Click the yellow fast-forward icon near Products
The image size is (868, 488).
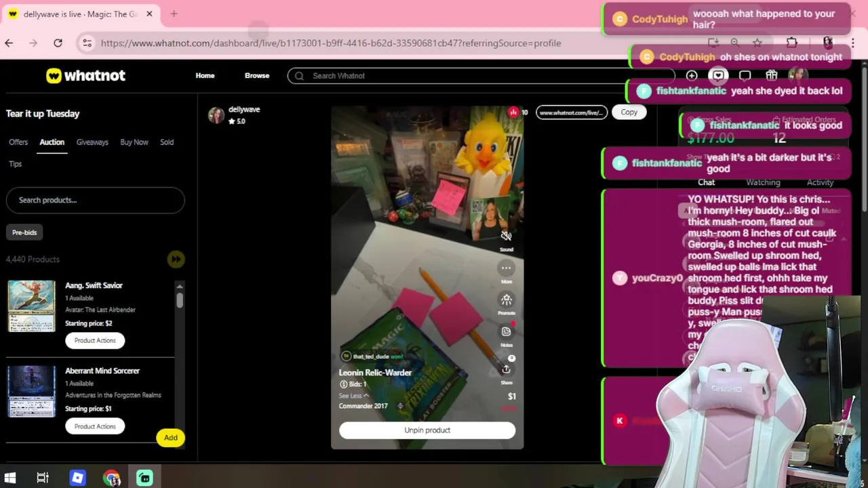point(176,259)
